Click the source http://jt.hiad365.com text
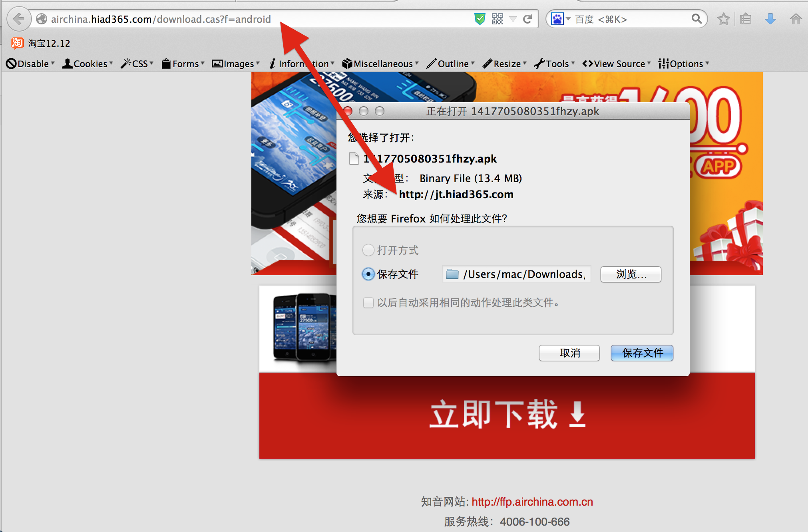 click(456, 195)
